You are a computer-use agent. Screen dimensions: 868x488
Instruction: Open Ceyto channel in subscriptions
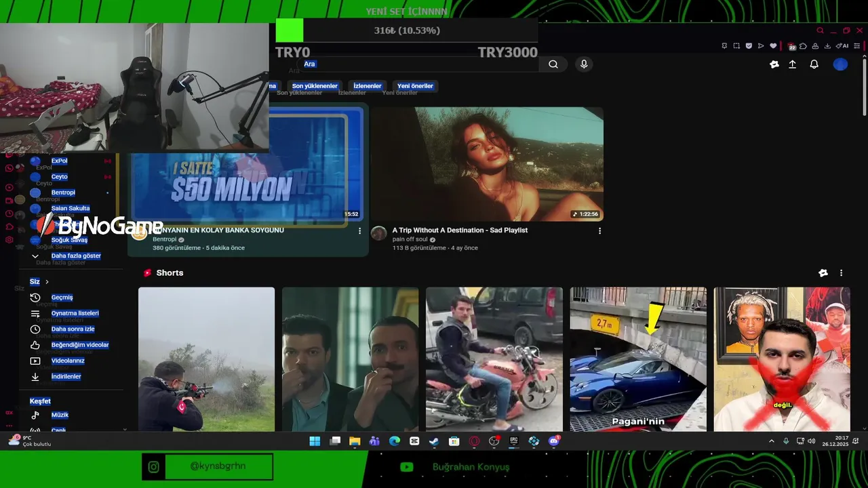60,177
